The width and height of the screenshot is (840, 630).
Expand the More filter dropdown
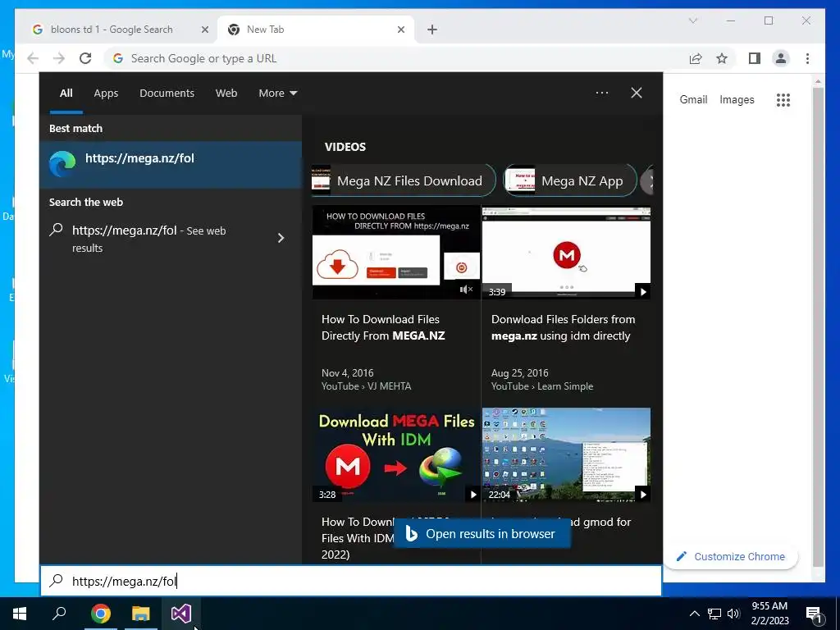(277, 94)
